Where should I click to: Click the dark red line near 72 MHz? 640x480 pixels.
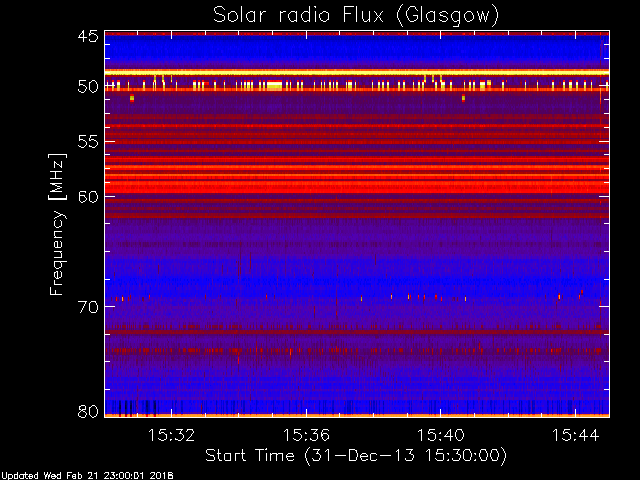[357, 332]
